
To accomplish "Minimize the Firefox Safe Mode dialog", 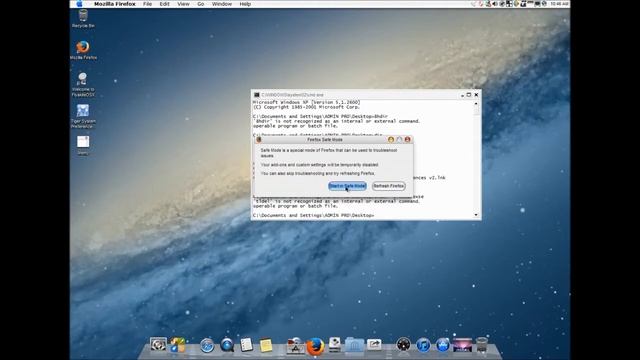I will click(391, 140).
